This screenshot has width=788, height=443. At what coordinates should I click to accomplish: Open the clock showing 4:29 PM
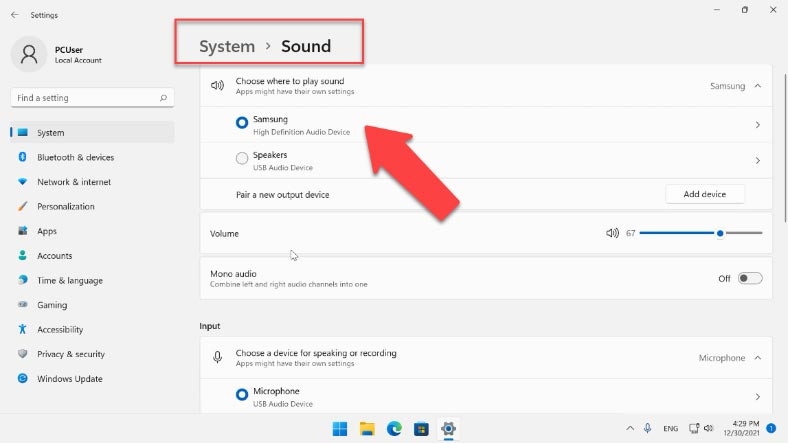tap(741, 428)
